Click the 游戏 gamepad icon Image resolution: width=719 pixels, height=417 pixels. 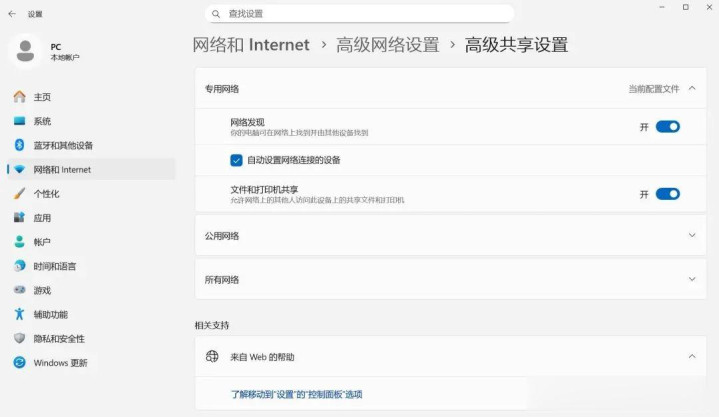click(x=19, y=290)
